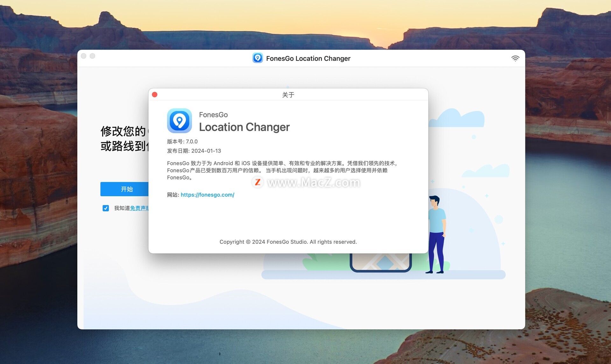Click the Wi-Fi icon in the title bar
611x364 pixels.
pos(515,58)
